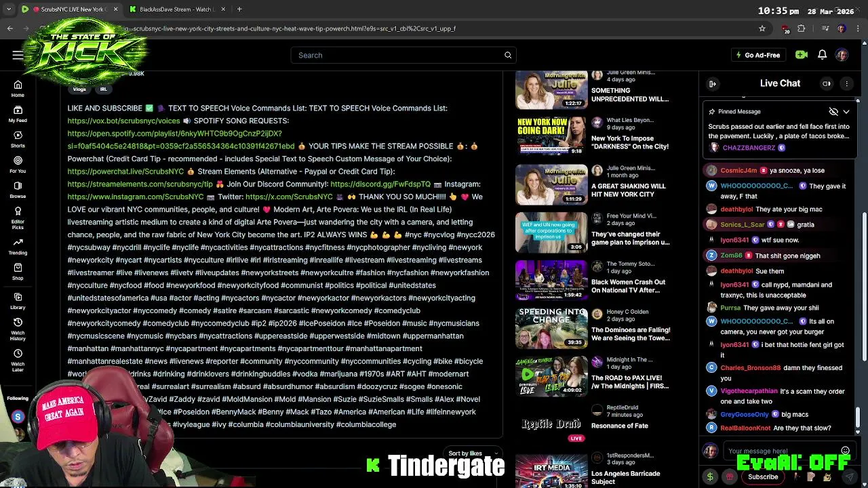Open The Dominoes are Falling video thumbnail
Image resolution: width=868 pixels, height=488 pixels.
551,328
